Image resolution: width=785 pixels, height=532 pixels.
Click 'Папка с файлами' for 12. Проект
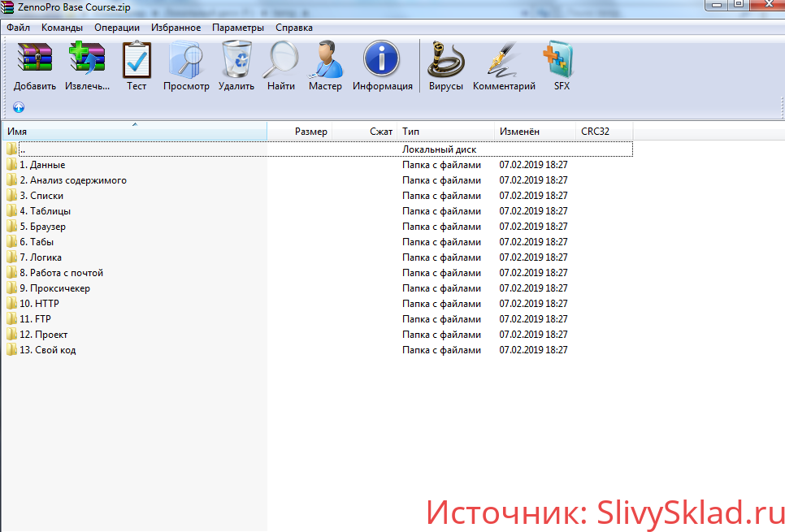tap(441, 335)
